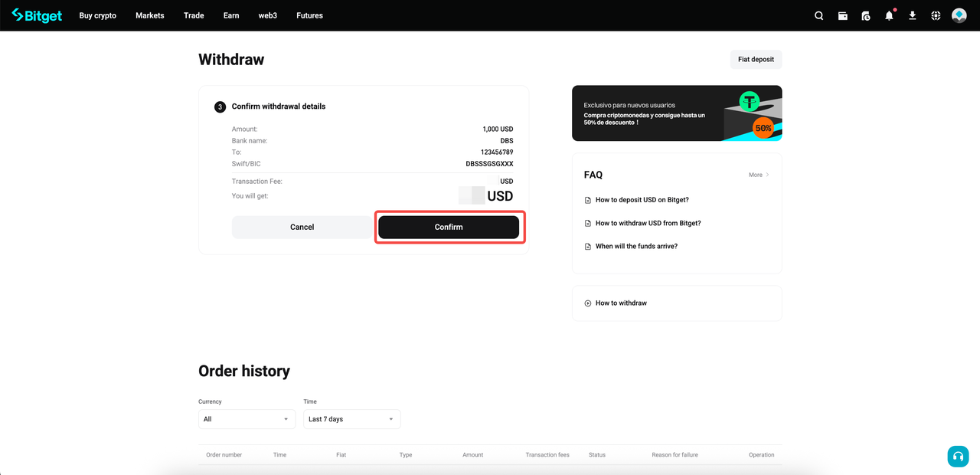Switch to Fiat deposit
Screen dimensions: 980x475
[x=756, y=59]
